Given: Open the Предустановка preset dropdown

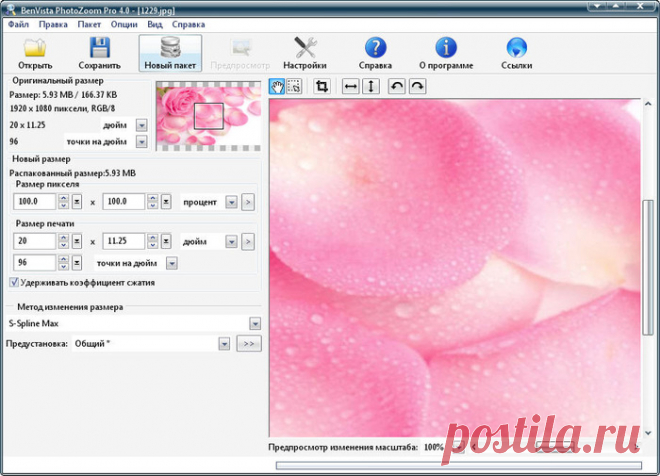Looking at the screenshot, I should (225, 343).
